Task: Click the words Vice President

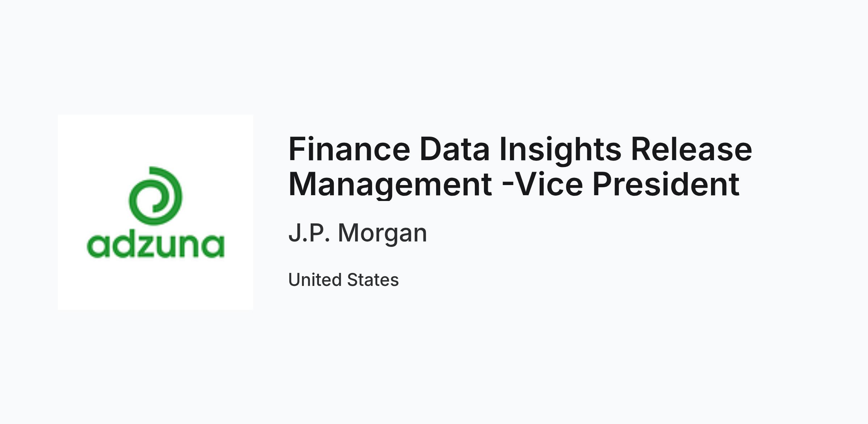Action: (626, 184)
